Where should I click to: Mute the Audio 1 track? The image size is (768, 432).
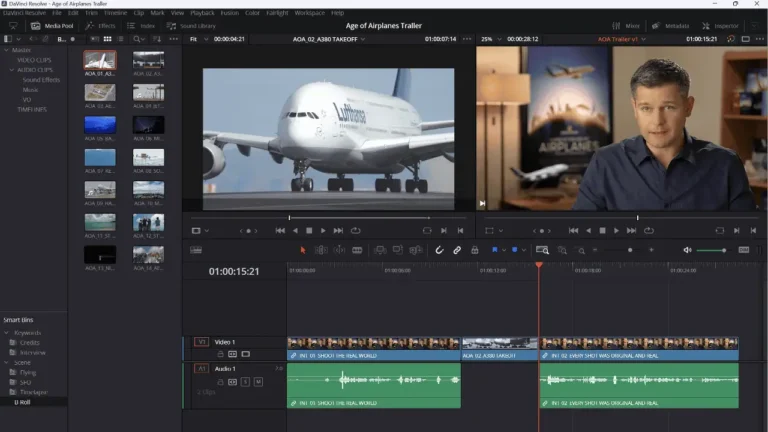coord(258,382)
